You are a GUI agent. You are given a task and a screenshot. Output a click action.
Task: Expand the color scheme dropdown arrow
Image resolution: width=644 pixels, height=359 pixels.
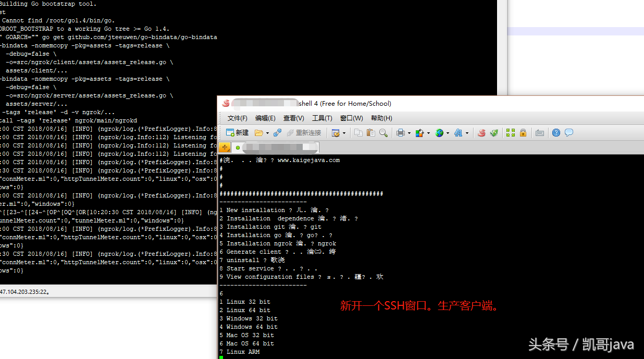coord(428,133)
